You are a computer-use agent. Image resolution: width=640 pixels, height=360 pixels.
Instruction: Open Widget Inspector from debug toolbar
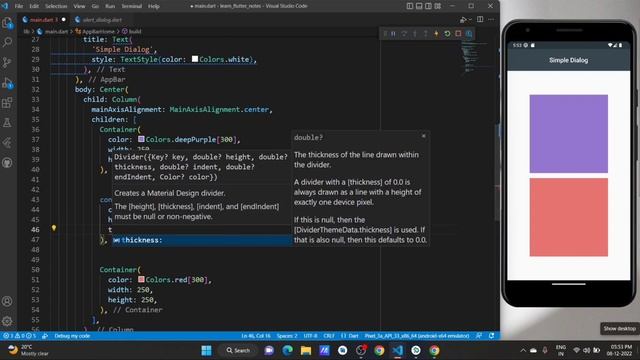[469, 34]
